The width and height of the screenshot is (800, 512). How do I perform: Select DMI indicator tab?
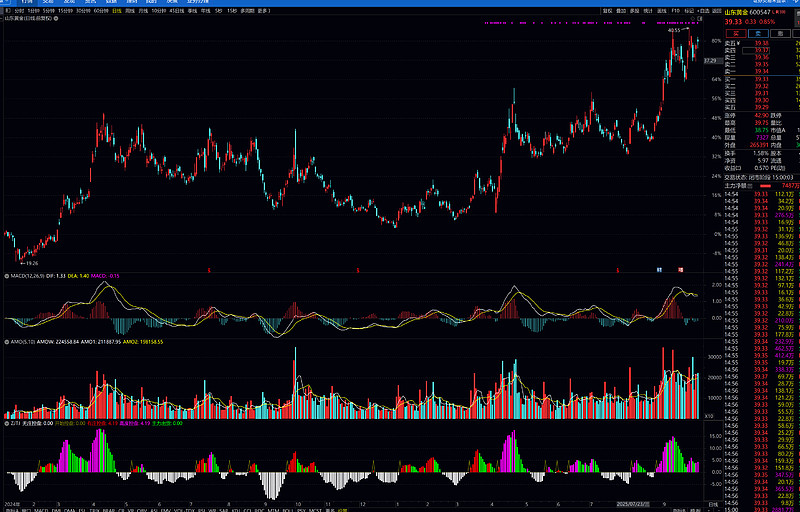click(x=56, y=509)
